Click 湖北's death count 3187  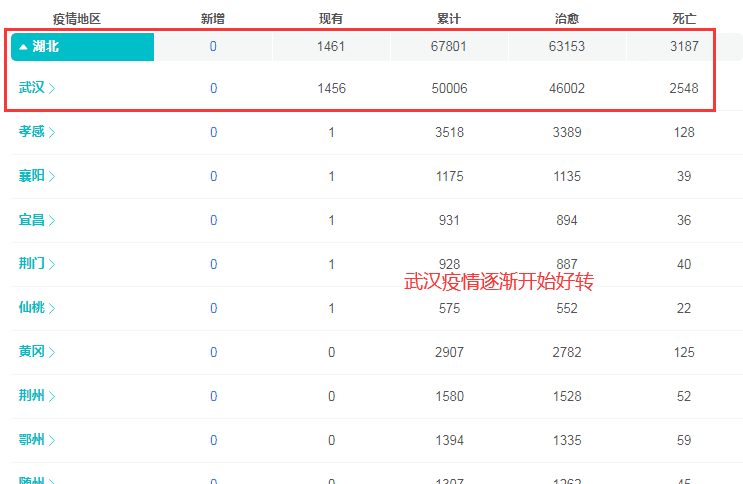coord(684,46)
